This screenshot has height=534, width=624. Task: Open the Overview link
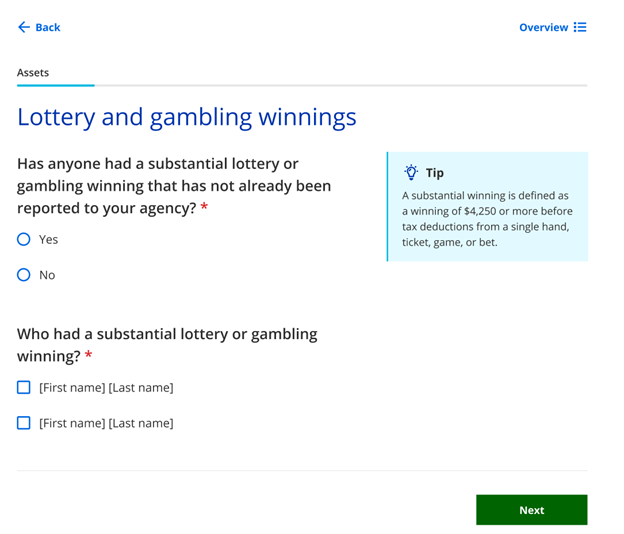pyautogui.click(x=543, y=27)
